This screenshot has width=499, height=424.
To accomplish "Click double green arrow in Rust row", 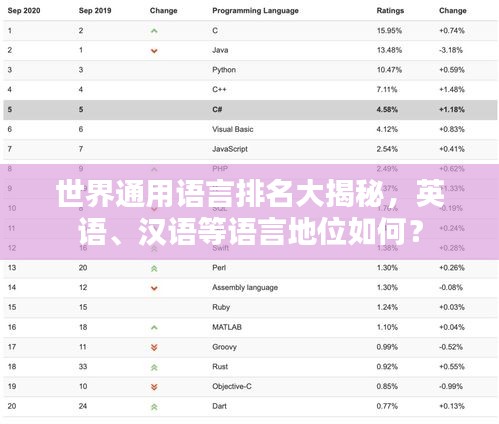I will click(x=154, y=367).
